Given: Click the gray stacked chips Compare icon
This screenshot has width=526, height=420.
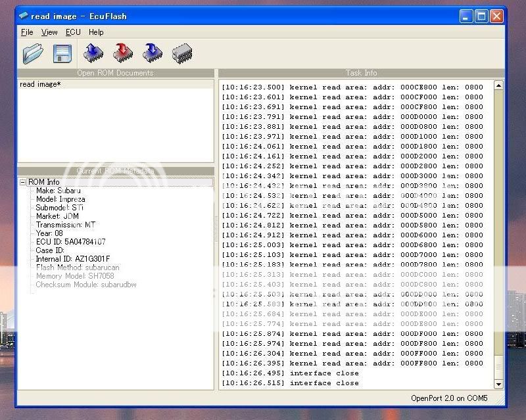Looking at the screenshot, I should (x=181, y=53).
